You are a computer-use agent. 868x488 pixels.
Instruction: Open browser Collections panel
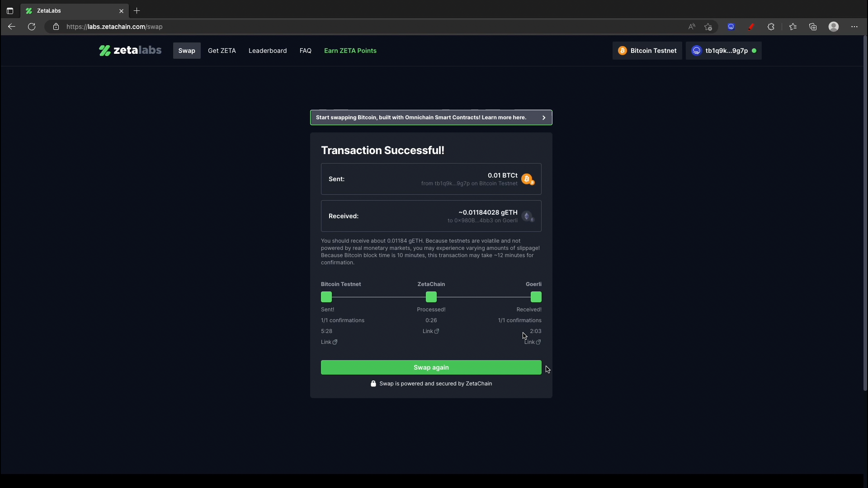click(813, 27)
